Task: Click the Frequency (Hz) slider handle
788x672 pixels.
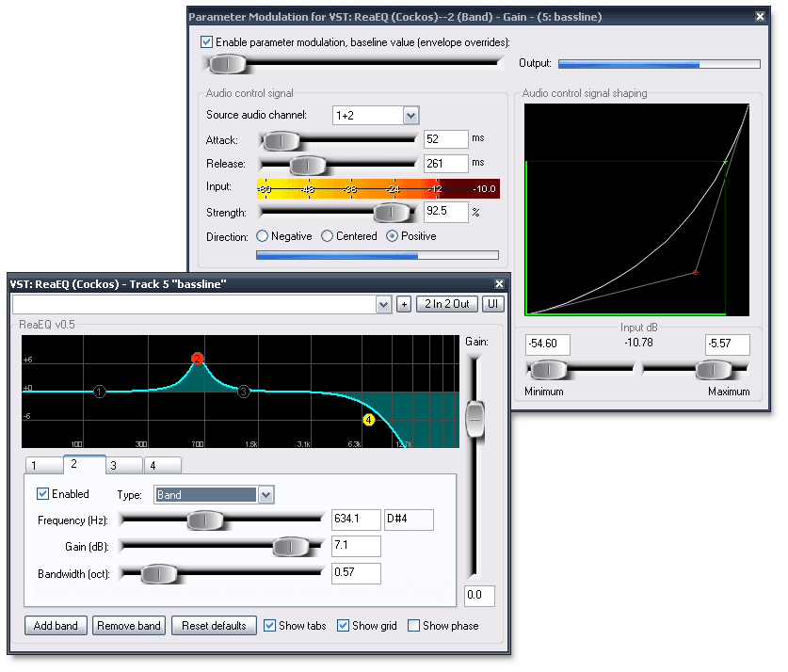Action: pos(204,520)
